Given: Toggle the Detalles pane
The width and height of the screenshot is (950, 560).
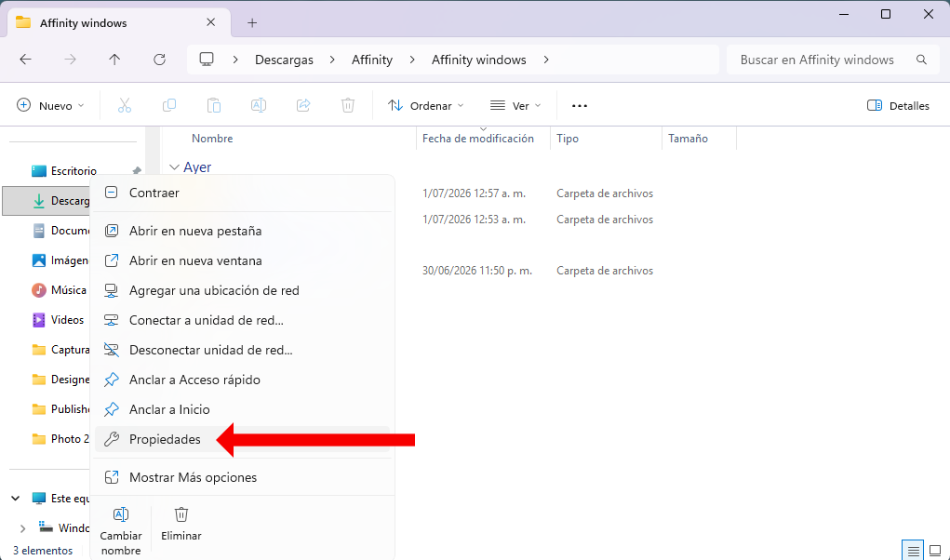Looking at the screenshot, I should click(x=898, y=105).
